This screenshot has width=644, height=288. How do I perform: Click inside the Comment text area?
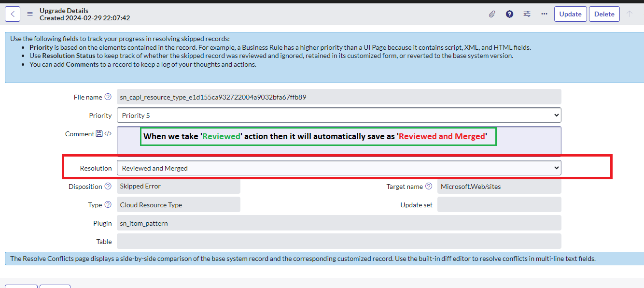tap(339, 141)
